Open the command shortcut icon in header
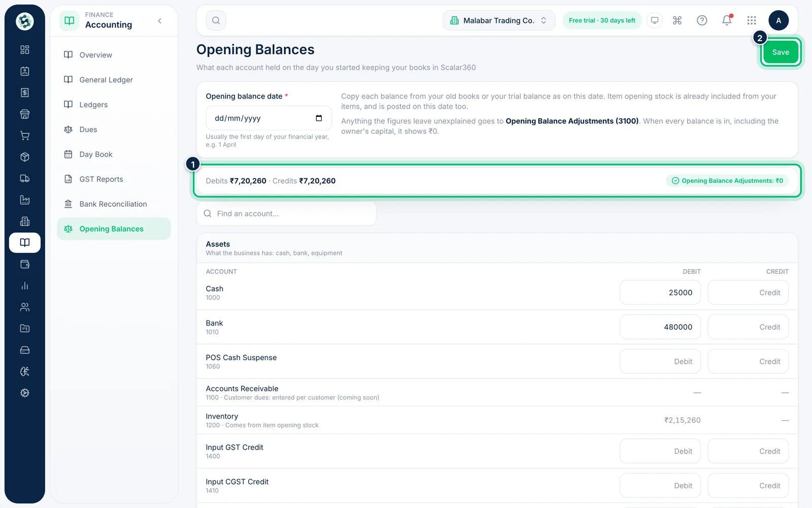812x508 pixels. coord(677,20)
